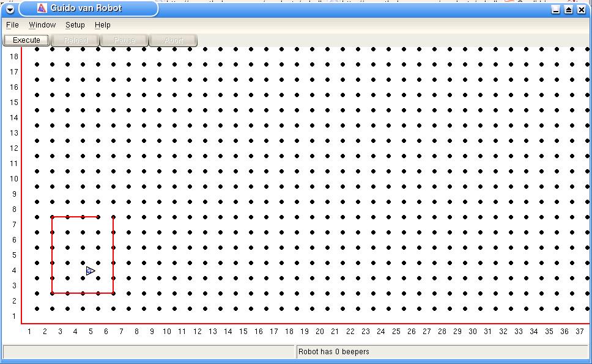Maximize the Guido van Robot window
592x364 pixels.
(x=568, y=9)
